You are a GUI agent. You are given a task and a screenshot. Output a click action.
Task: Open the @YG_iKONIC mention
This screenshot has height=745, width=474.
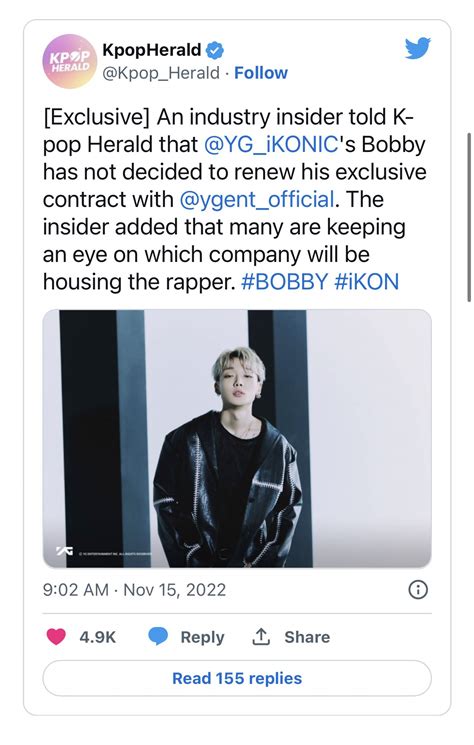271,145
